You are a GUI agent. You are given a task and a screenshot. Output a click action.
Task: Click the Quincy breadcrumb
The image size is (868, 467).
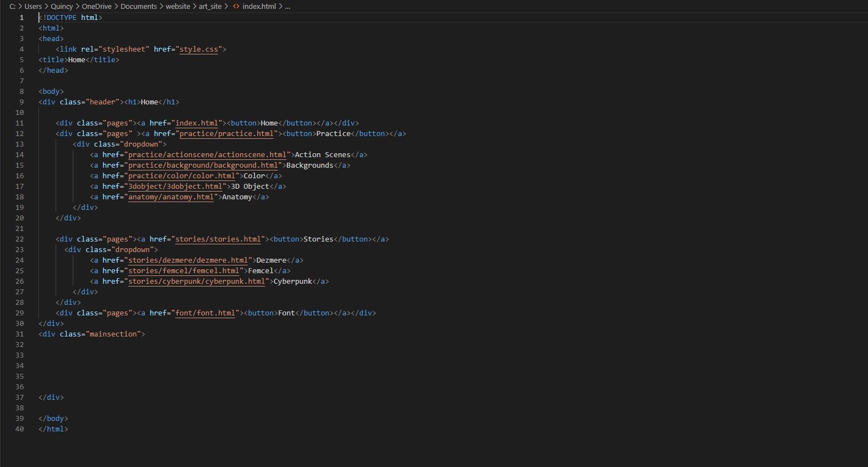coord(62,6)
